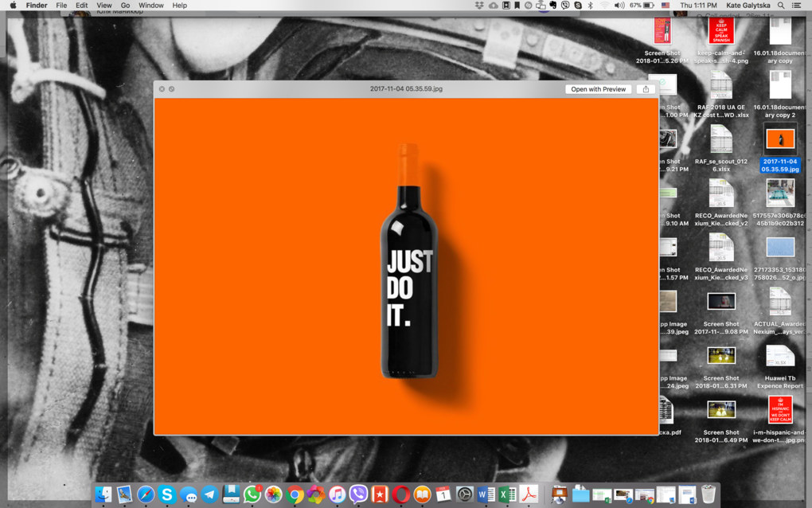Launch Microsoft Word from the dock
812x508 pixels.
(486, 494)
